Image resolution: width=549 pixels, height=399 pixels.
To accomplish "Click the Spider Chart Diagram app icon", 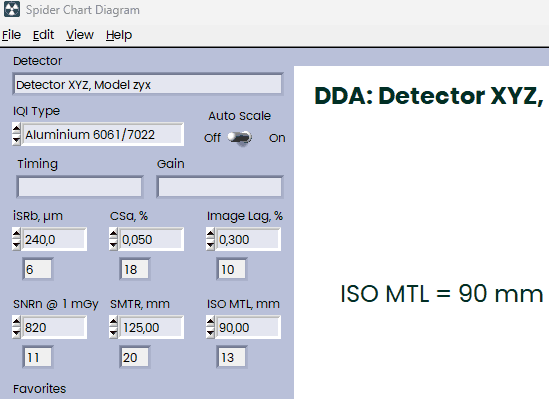I will (x=12, y=9).
